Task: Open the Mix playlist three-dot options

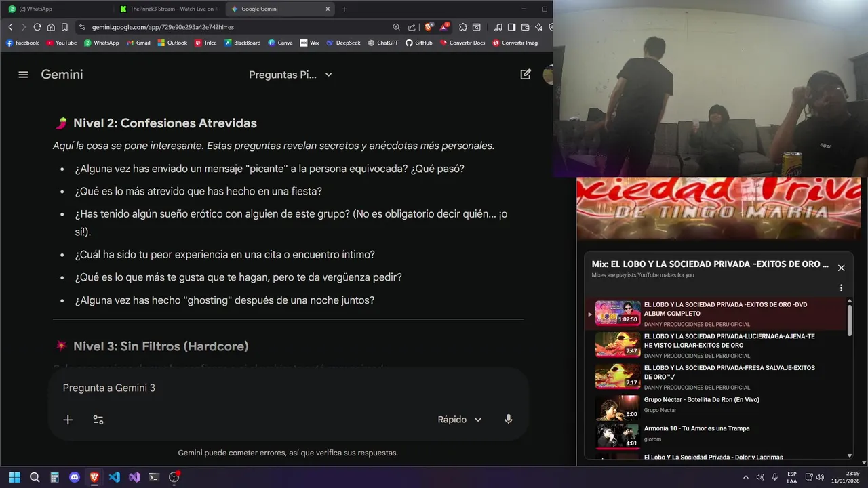Action: click(841, 288)
